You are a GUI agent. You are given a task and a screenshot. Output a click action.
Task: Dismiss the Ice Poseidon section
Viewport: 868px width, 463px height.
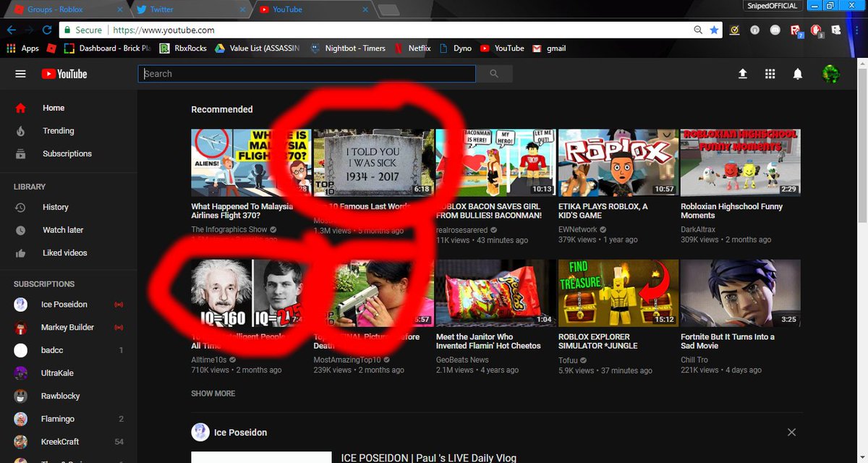(x=791, y=432)
